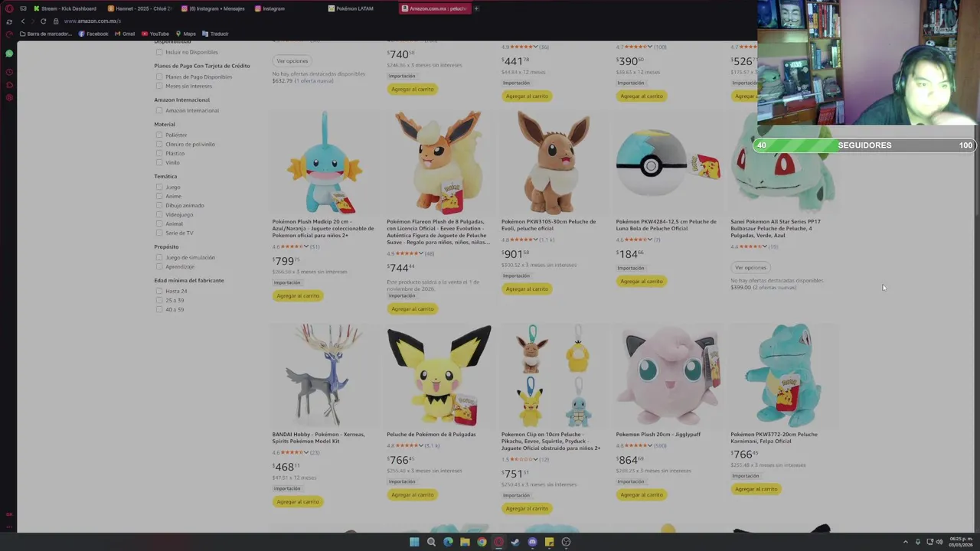Open the Traducir bookmark
The height and width of the screenshot is (551, 980).
[215, 34]
